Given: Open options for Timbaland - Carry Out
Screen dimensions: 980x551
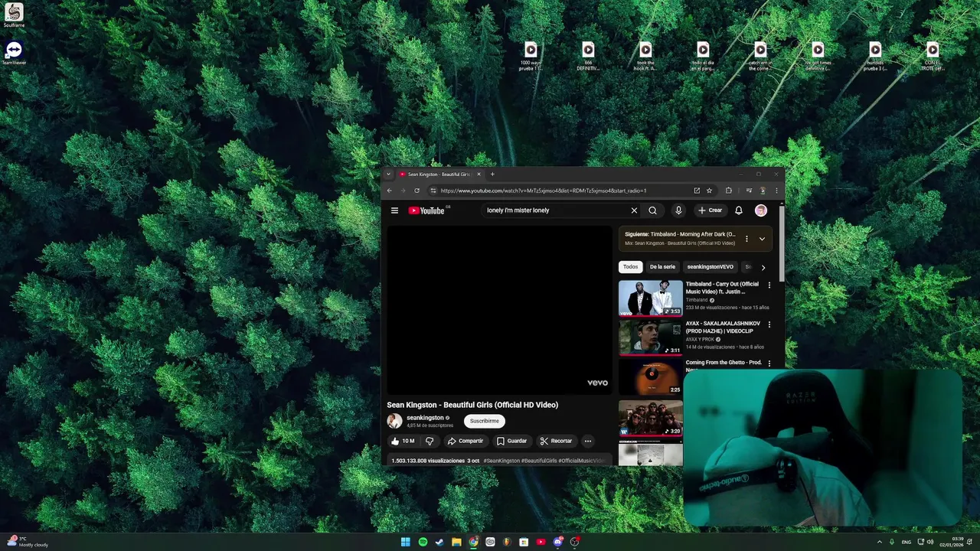Looking at the screenshot, I should click(769, 285).
